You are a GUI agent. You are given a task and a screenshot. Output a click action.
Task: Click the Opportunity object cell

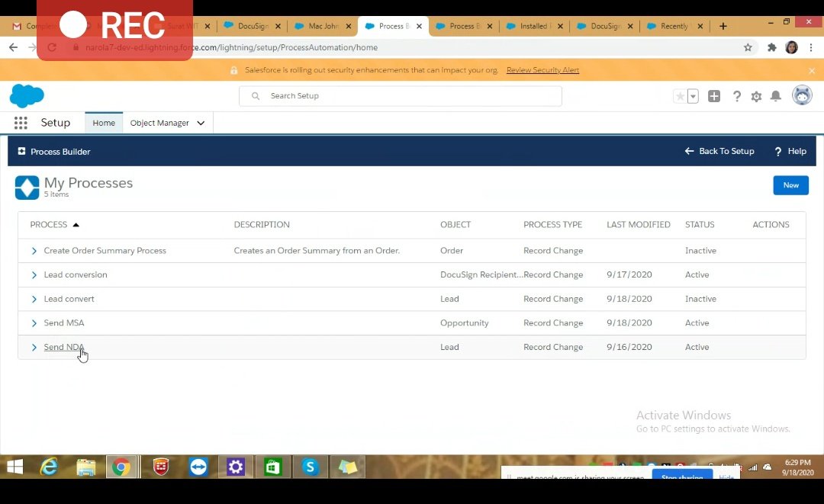[x=464, y=323]
